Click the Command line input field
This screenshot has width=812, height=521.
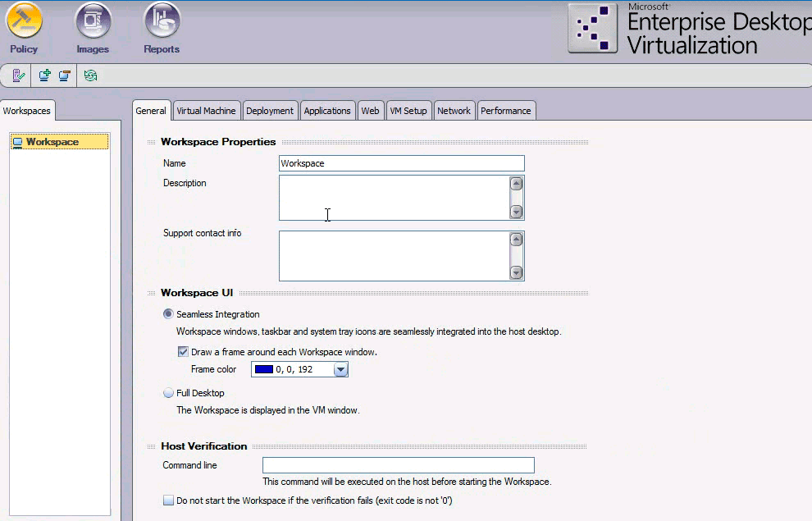pos(399,465)
